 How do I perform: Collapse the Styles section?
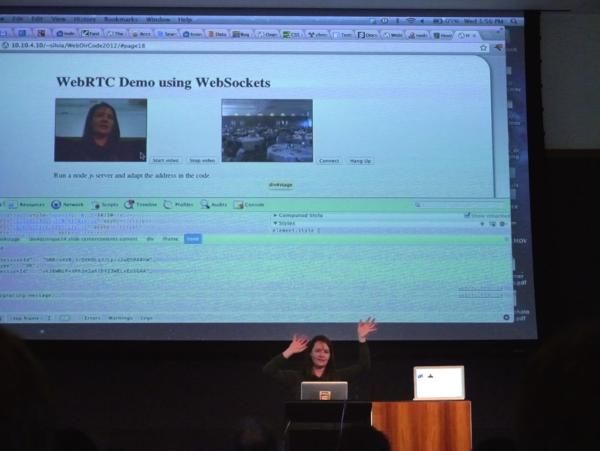coord(284,223)
